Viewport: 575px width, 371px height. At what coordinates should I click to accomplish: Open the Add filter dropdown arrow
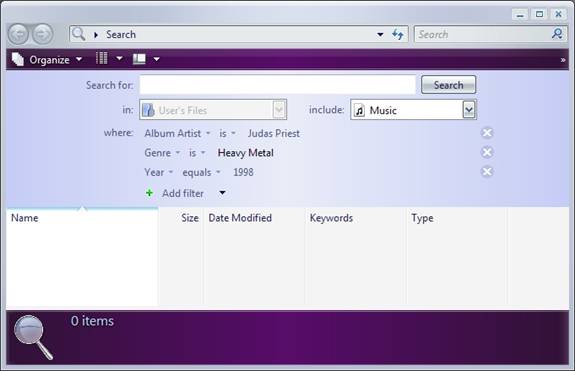point(222,193)
